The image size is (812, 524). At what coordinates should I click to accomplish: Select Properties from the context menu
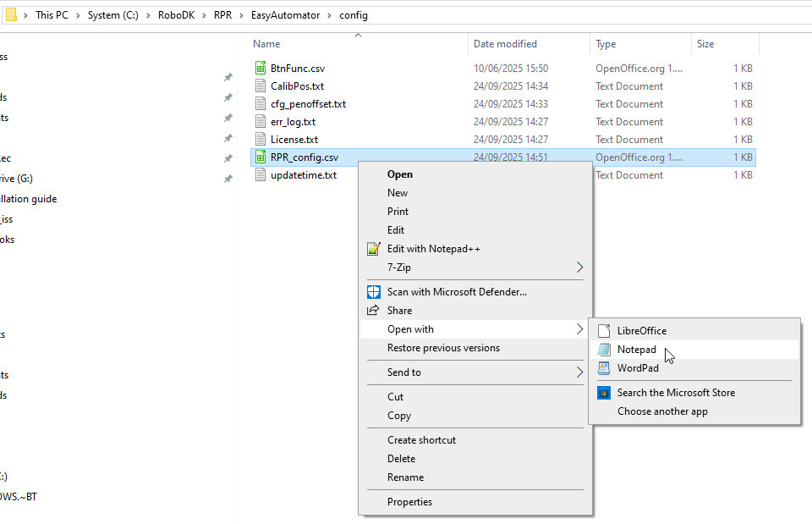(409, 502)
